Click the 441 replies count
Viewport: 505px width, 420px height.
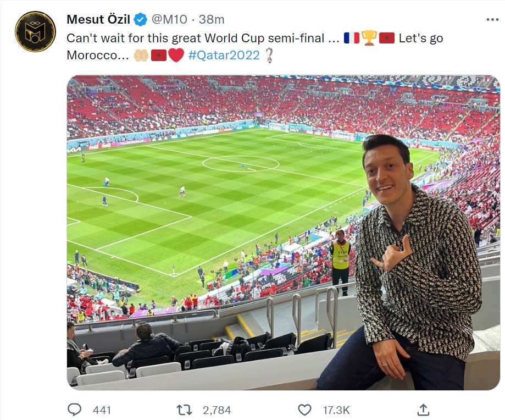(x=102, y=410)
